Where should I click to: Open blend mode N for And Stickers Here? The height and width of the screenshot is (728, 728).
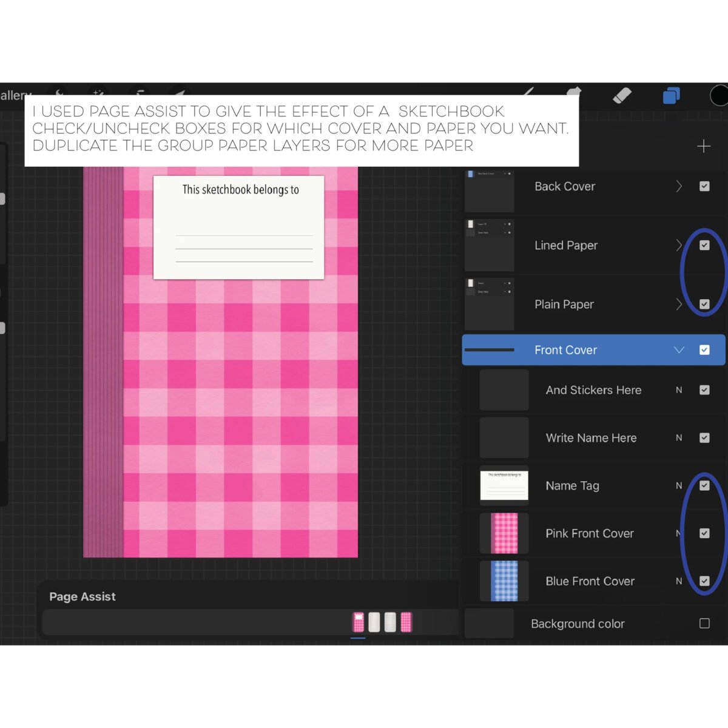pos(679,390)
